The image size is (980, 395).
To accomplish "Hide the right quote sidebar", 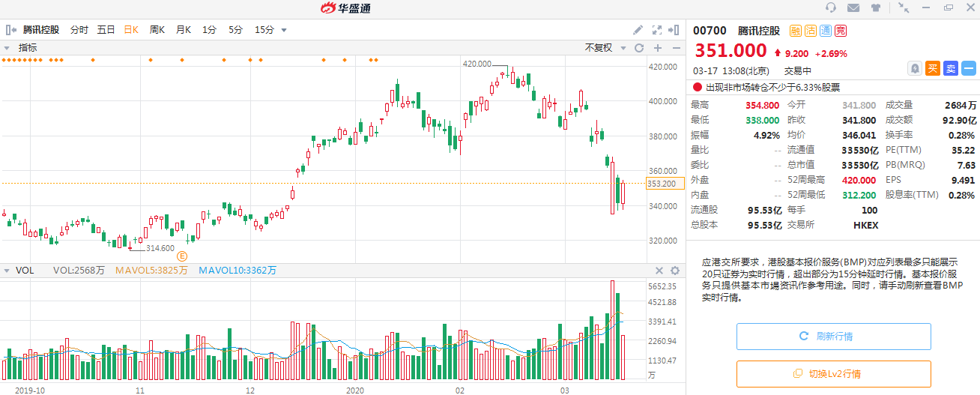I will 675,30.
